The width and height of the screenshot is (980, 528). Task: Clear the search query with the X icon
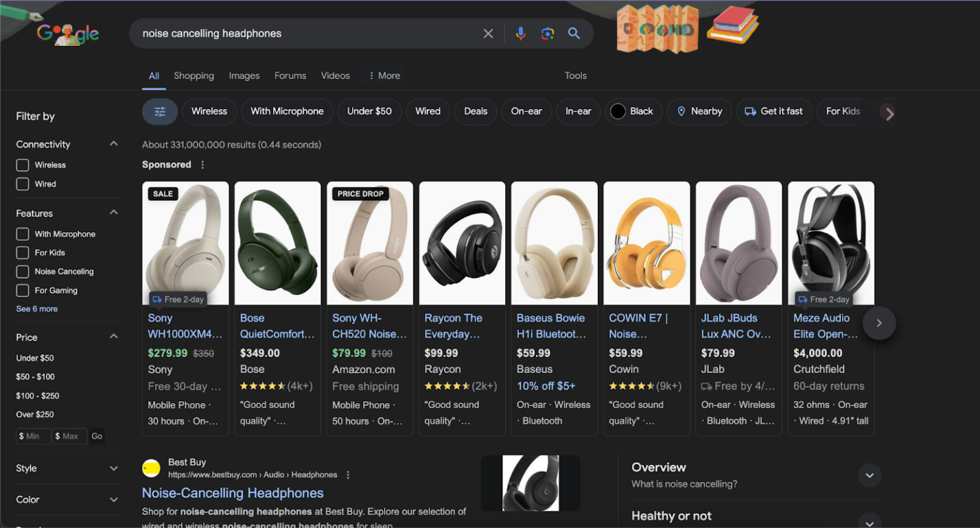pos(488,33)
